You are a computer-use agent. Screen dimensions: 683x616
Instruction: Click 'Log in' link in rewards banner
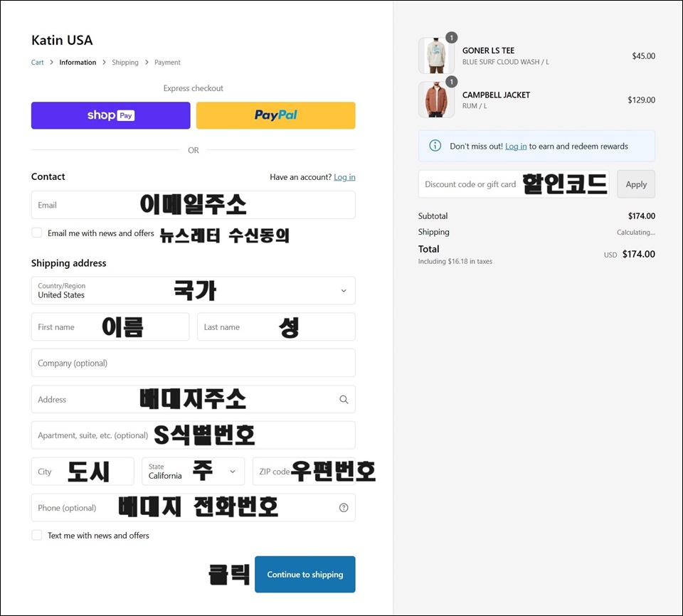pyautogui.click(x=516, y=147)
